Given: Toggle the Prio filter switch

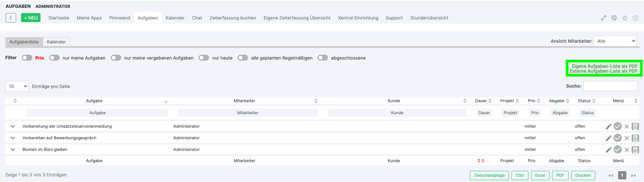Looking at the screenshot, I should pos(27,58).
